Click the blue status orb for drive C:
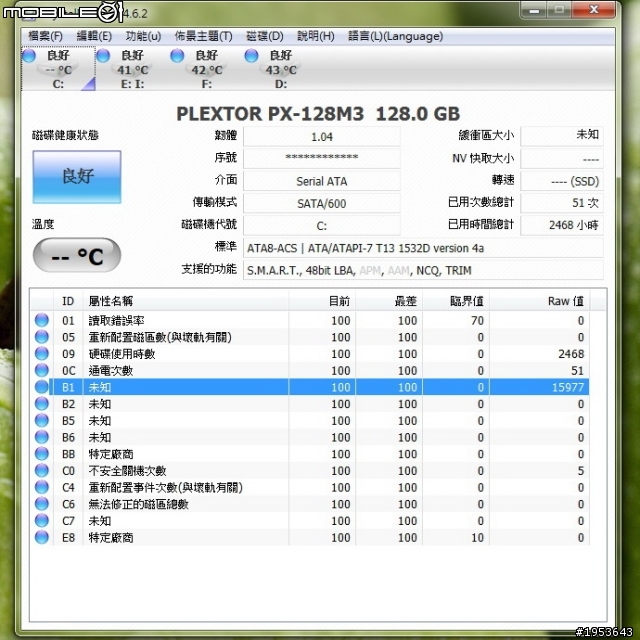The height and width of the screenshot is (640, 640). pos(29,56)
